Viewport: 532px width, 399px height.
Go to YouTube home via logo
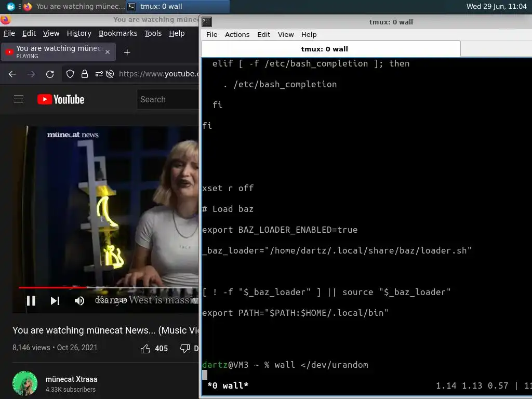61,99
